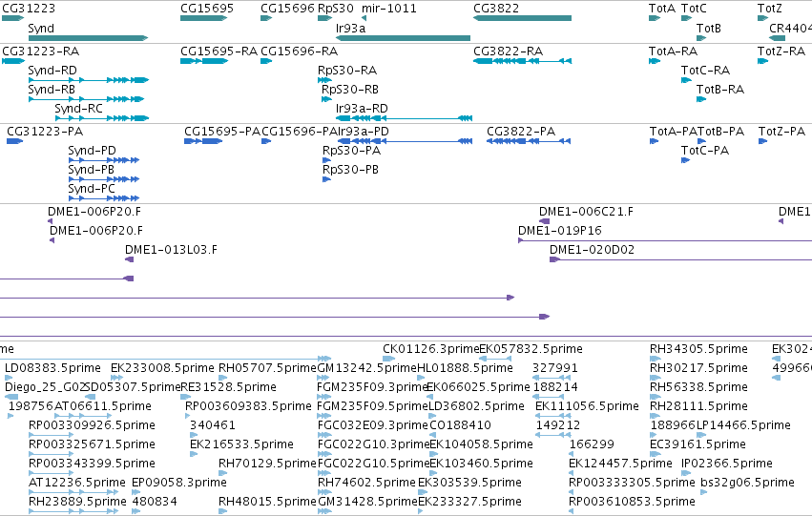Select the RpS30-PA CDS arrow
812x516 pixels.
pos(325,160)
